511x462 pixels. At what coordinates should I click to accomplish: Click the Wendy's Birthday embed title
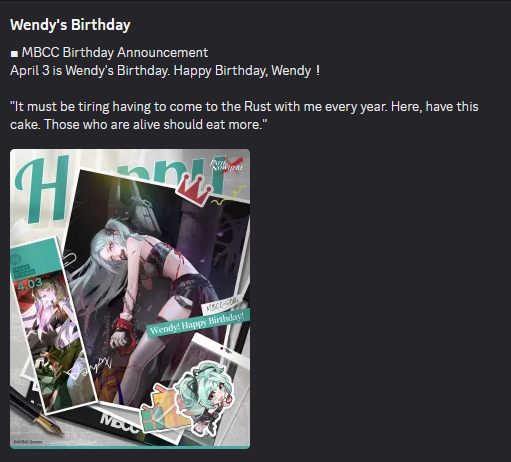click(70, 25)
